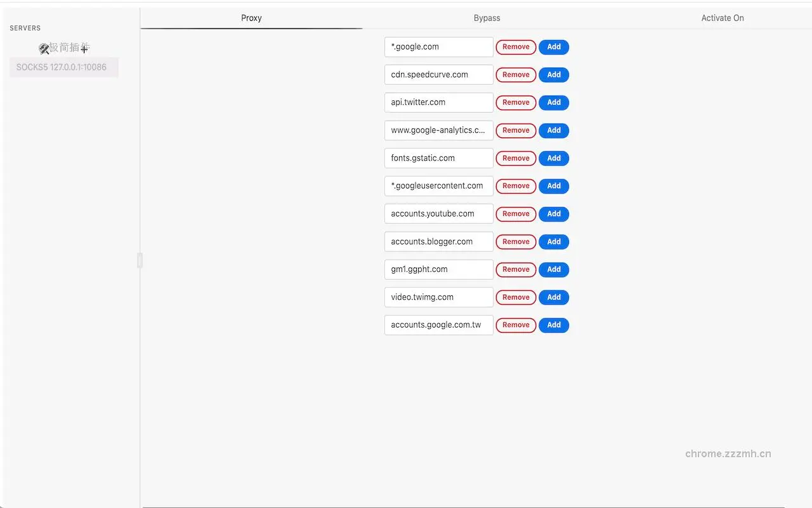Select the SOCKS5 127.0.0.1:10086 server entry
The image size is (812, 508).
click(x=63, y=67)
